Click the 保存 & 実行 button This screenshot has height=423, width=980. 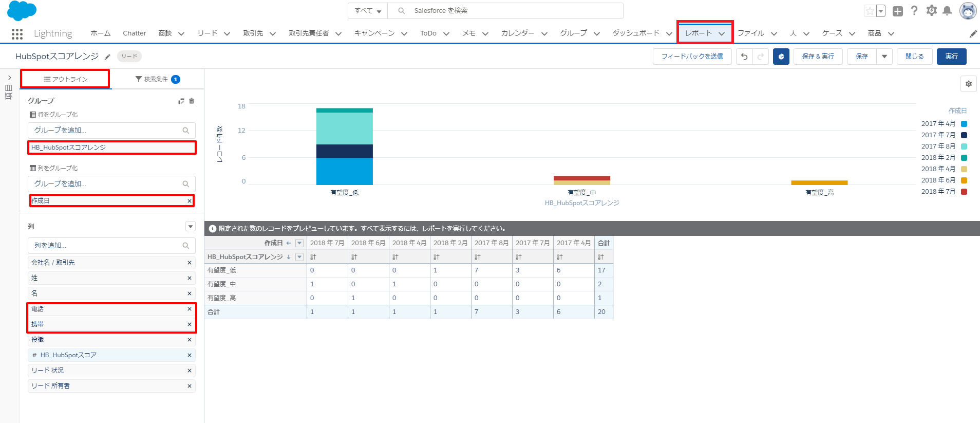(818, 57)
